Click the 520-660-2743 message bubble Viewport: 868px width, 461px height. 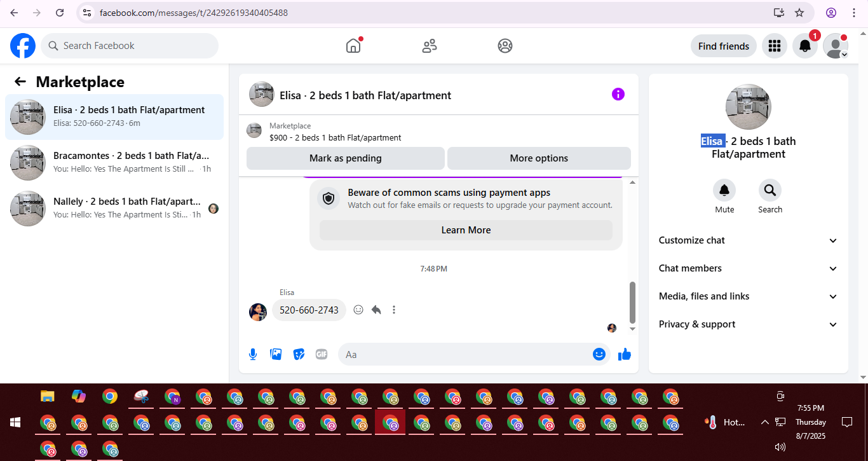pos(309,310)
